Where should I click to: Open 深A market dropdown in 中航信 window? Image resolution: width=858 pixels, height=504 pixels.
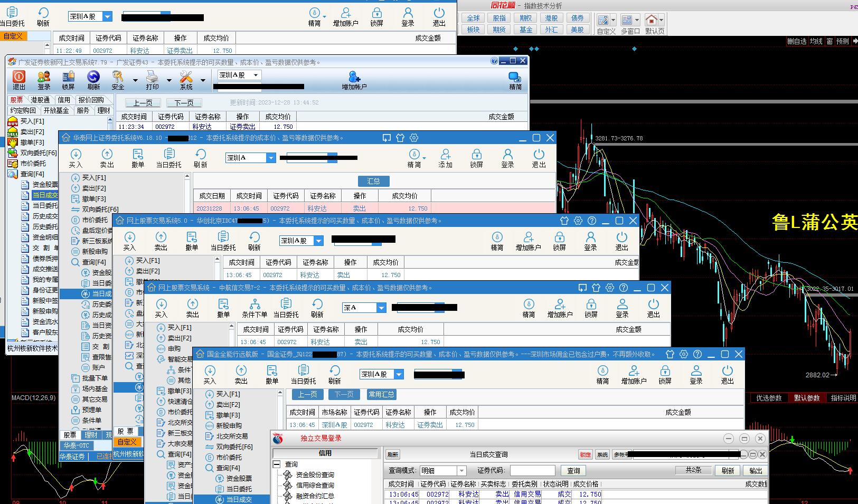381,307
